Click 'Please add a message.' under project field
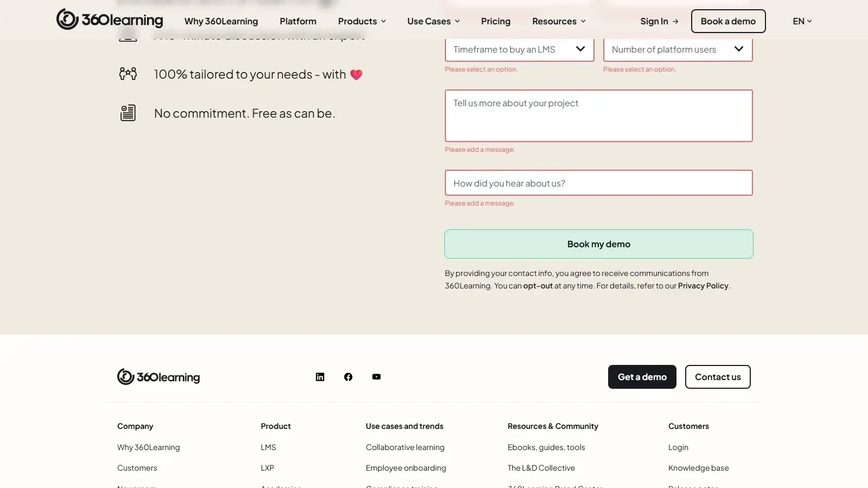The width and height of the screenshot is (868, 488). 480,150
